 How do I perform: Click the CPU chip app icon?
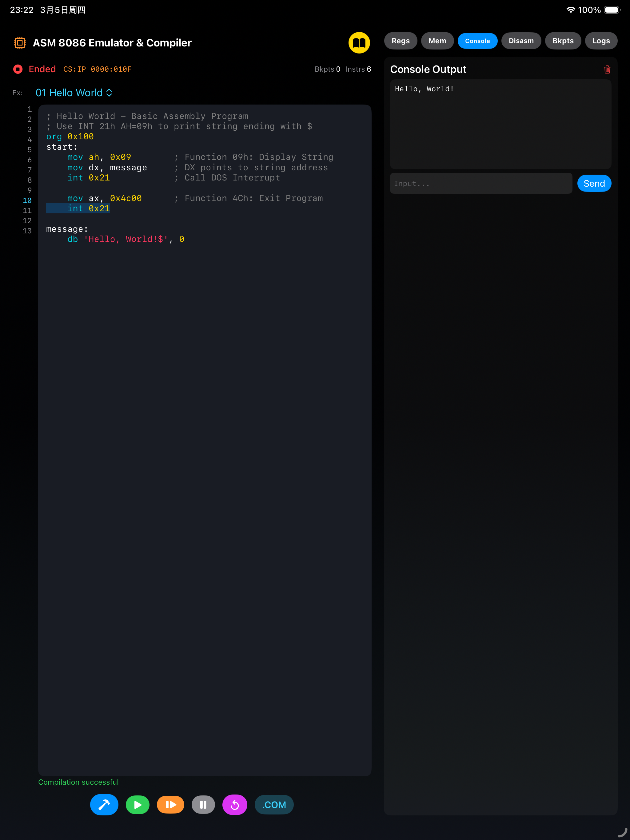pyautogui.click(x=20, y=42)
